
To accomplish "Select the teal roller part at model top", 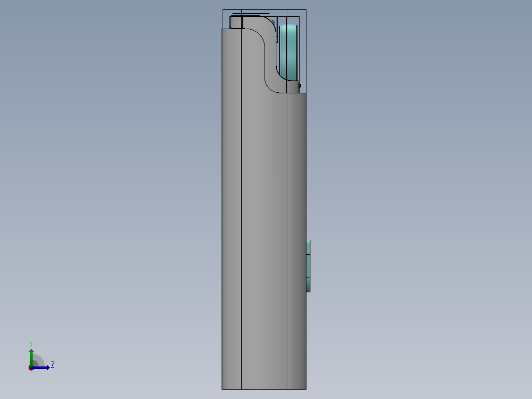I will coord(289,52).
